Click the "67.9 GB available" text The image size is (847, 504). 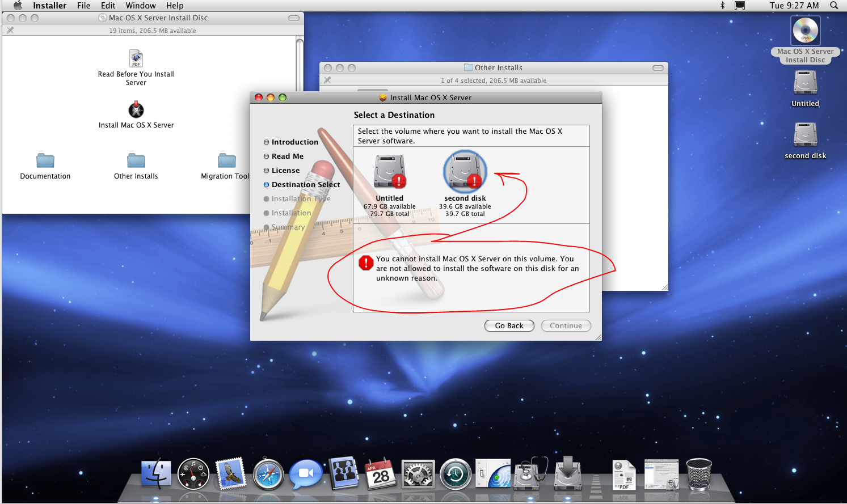pyautogui.click(x=390, y=206)
